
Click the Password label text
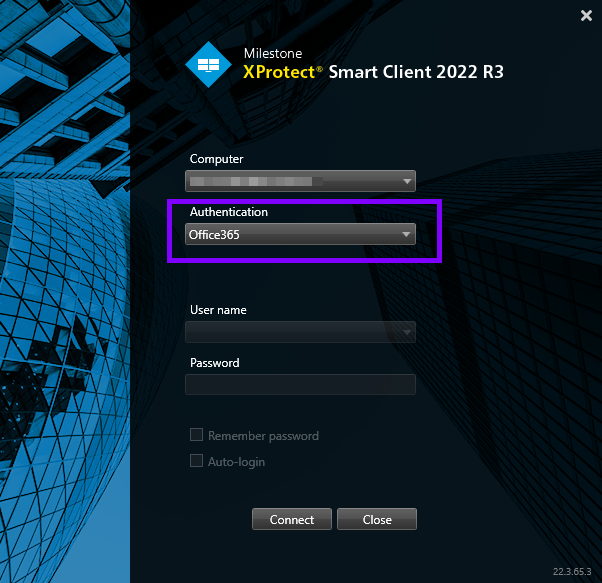pyautogui.click(x=215, y=363)
